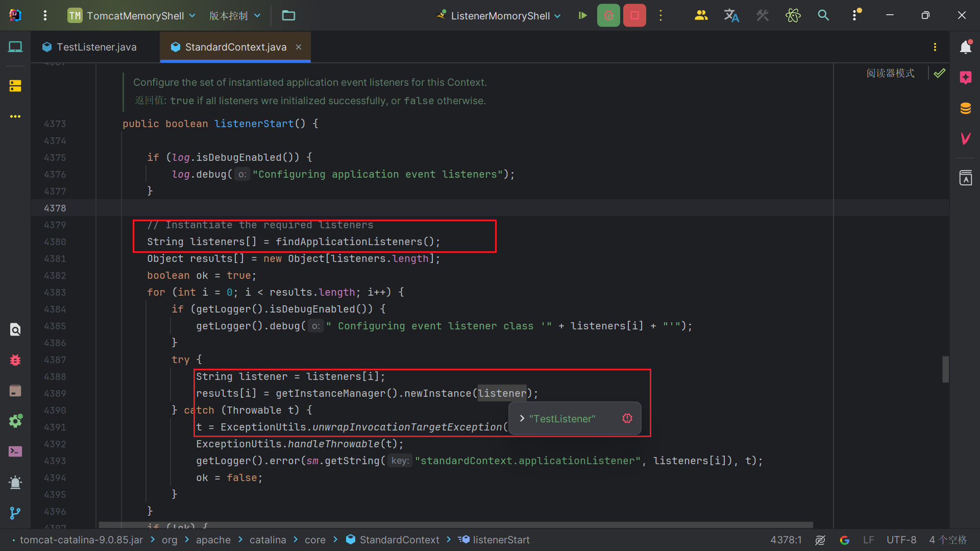Image resolution: width=980 pixels, height=551 pixels.
Task: Click line number 4378 in gutter
Action: pyautogui.click(x=55, y=208)
